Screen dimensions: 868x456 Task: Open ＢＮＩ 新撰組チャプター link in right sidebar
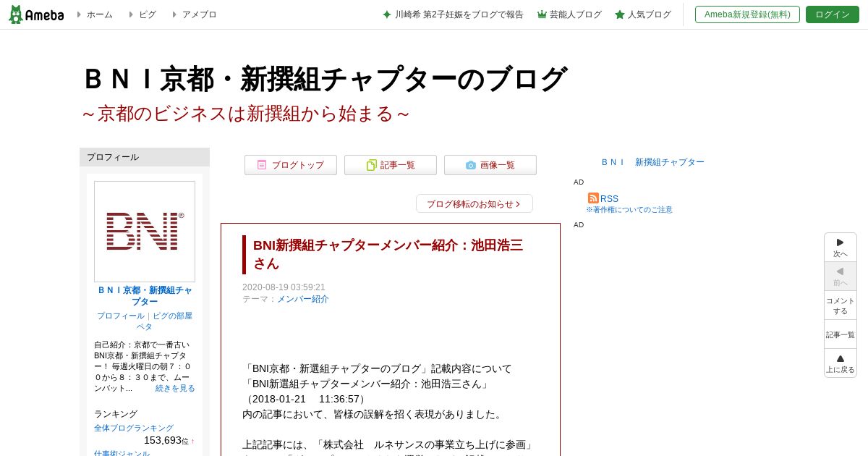pos(652,162)
